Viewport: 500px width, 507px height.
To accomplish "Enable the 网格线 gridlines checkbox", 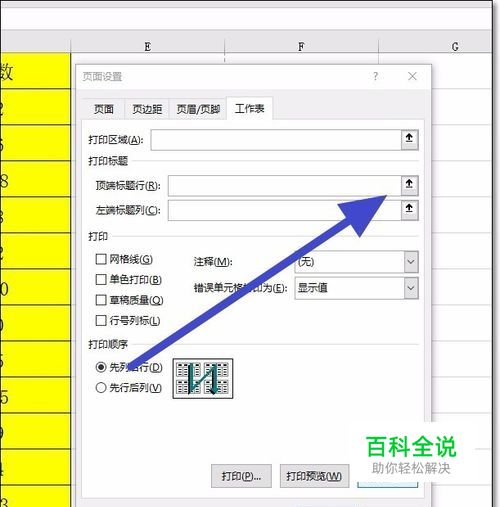I will pos(101,259).
